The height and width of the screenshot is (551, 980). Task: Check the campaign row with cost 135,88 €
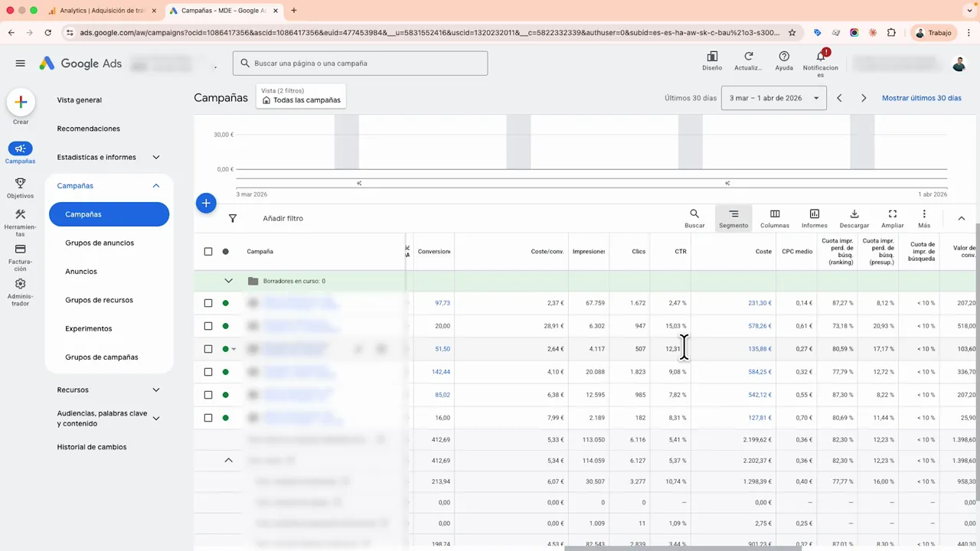tap(208, 349)
